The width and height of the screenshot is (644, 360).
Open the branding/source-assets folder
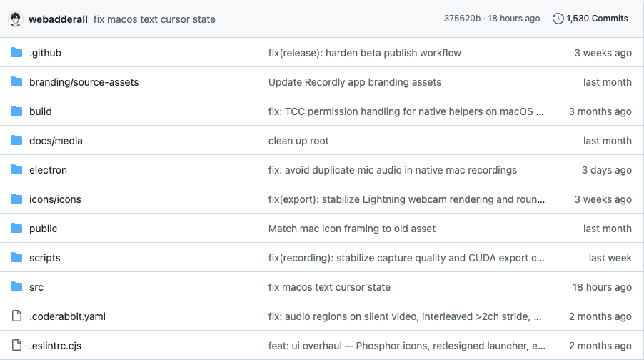coord(84,82)
